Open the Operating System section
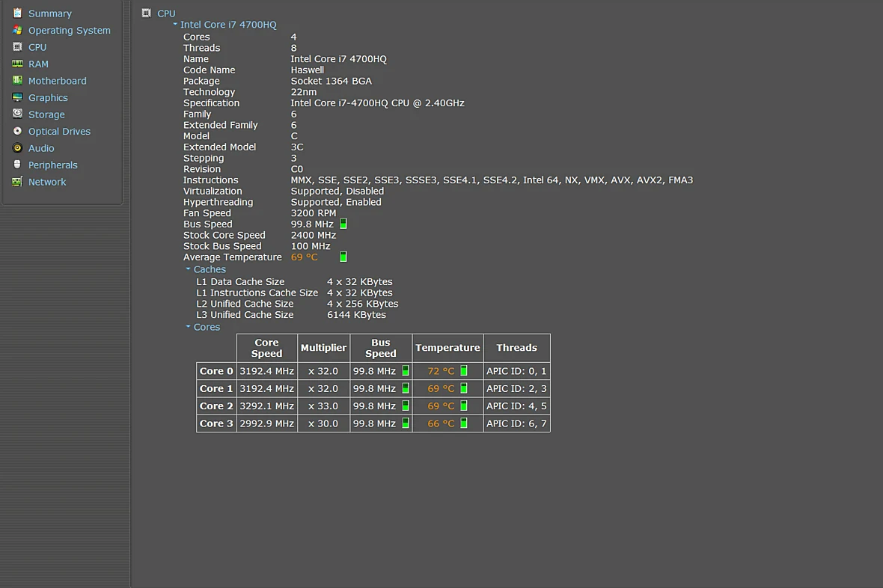This screenshot has height=588, width=883. tap(70, 31)
